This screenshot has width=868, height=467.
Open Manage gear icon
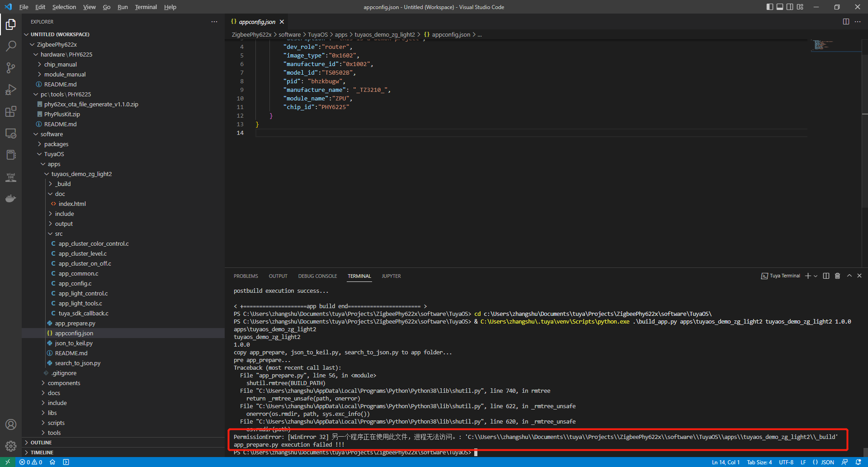coord(11,446)
